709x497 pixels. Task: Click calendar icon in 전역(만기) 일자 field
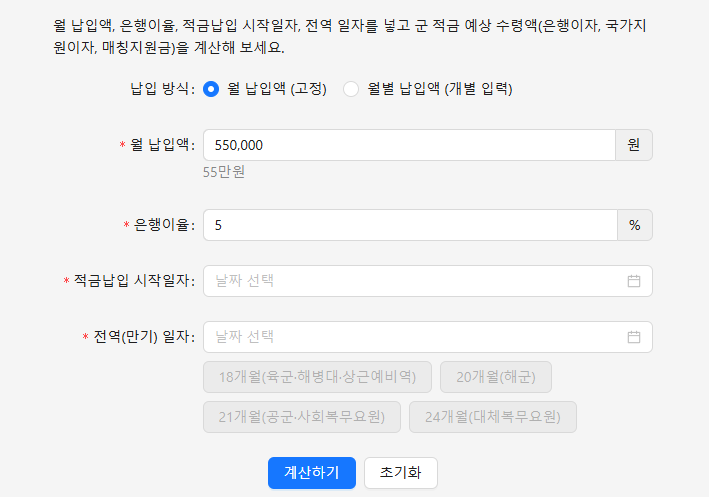(634, 337)
